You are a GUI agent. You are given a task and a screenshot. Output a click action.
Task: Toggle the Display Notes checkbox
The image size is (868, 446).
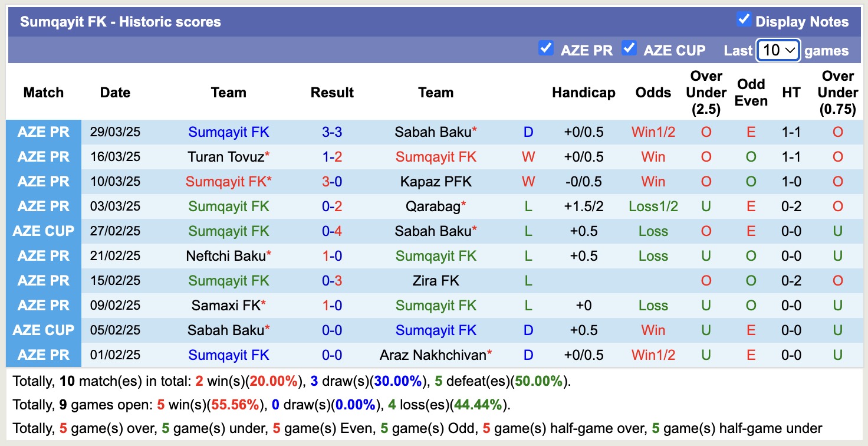[744, 19]
